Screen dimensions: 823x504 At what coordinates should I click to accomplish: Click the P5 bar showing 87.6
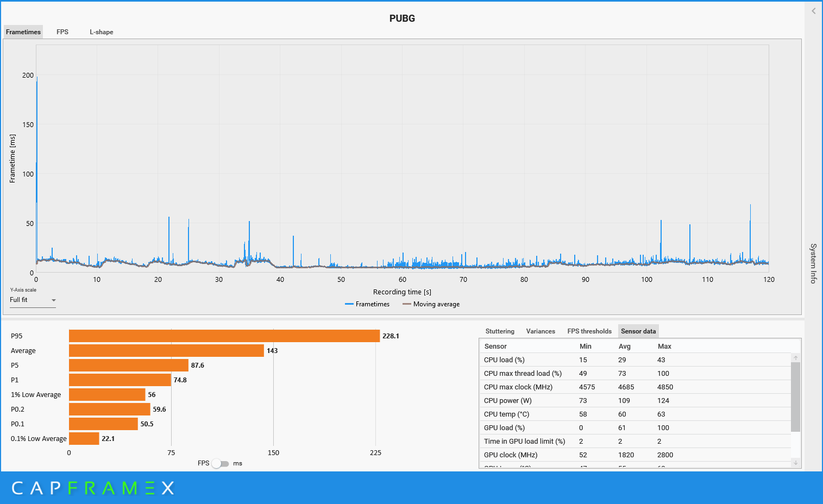(129, 366)
